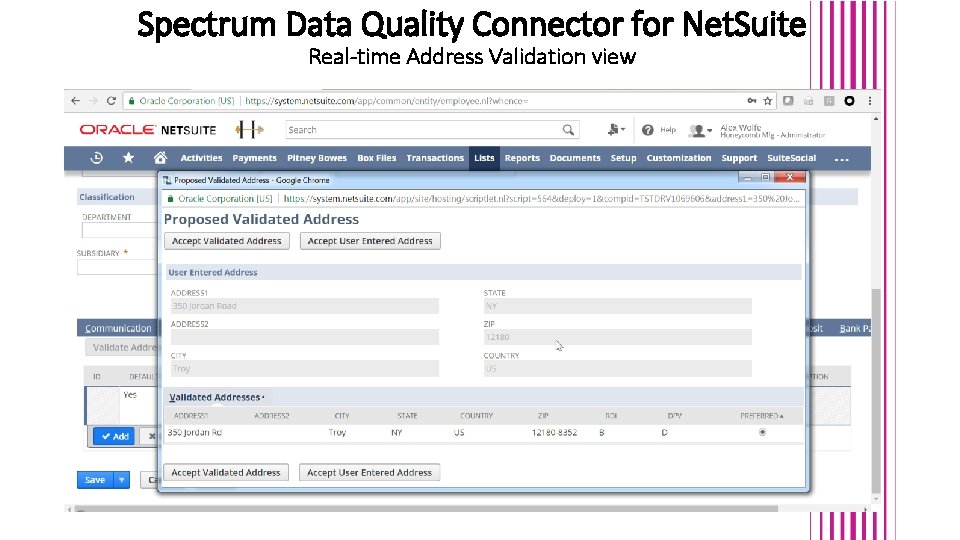Select the Preferred radio button for 350 Jordan Rd

coord(762,432)
